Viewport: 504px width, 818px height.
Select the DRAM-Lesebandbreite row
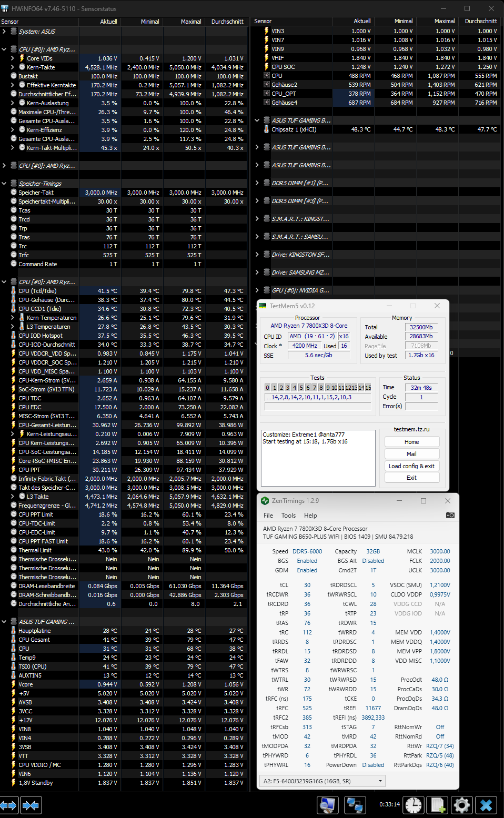pyautogui.click(x=124, y=586)
